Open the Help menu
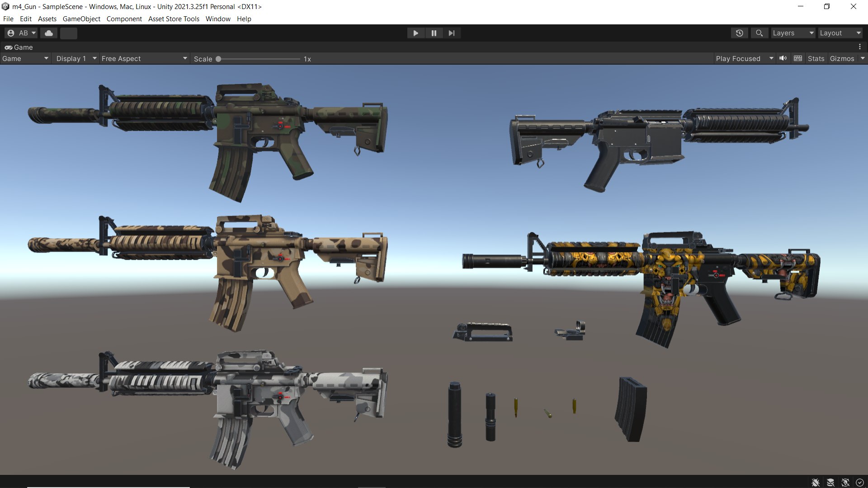 [x=244, y=19]
